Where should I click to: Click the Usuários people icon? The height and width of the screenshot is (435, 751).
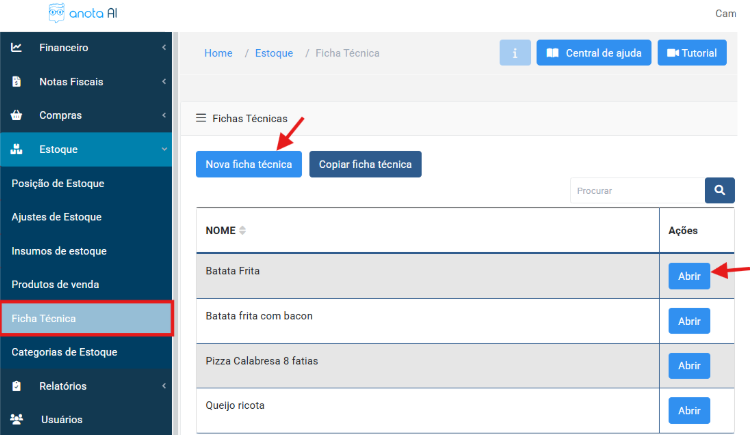point(17,419)
